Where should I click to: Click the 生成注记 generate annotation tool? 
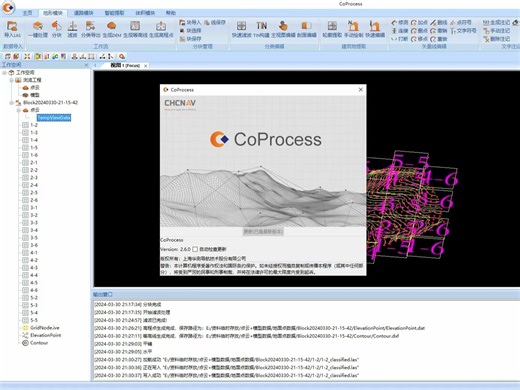[497, 22]
